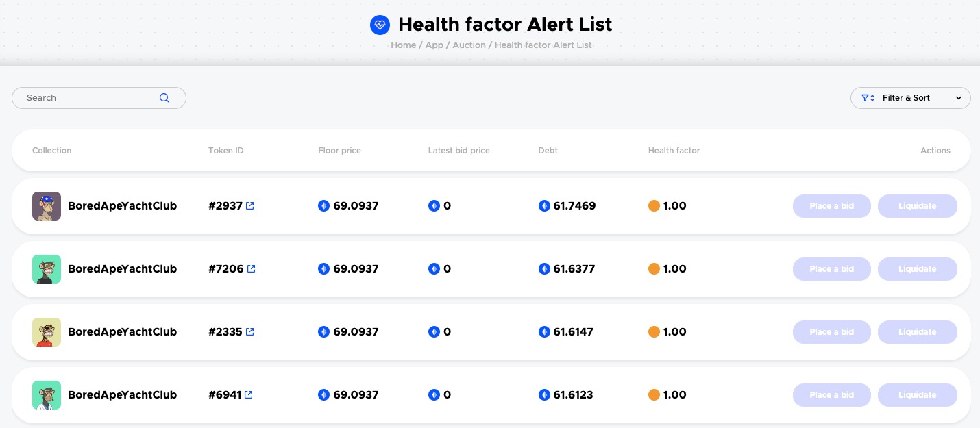
Task: Click the search magnifier icon
Action: (164, 98)
